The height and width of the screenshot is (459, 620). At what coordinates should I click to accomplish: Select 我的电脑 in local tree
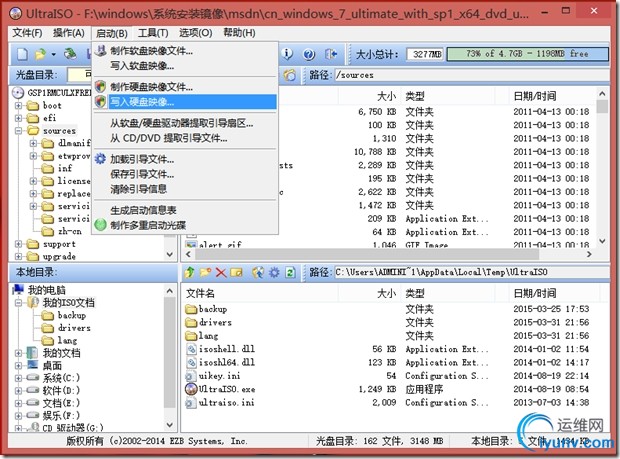tap(47, 290)
